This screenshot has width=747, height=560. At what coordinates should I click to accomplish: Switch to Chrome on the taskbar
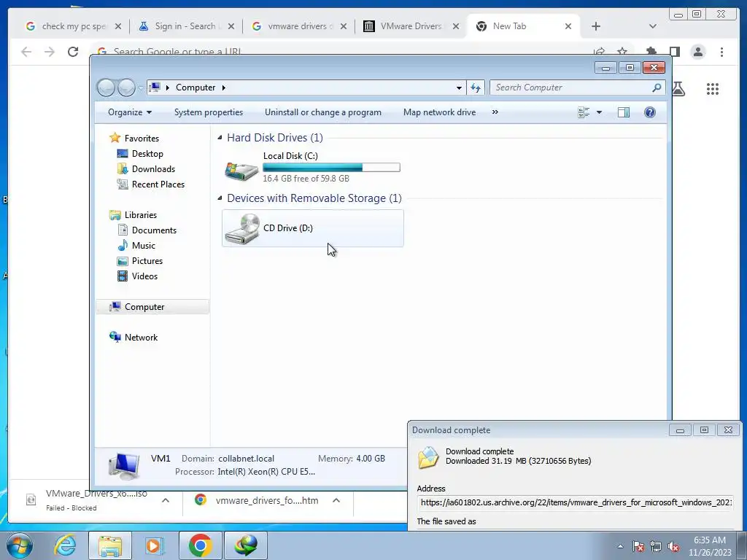[x=200, y=545]
